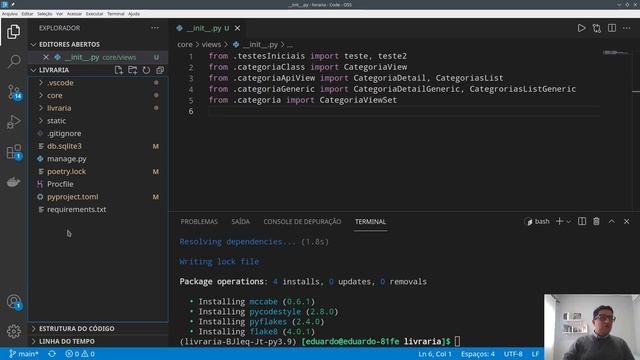
Task: Split the terminal panel
Action: [x=582, y=221]
